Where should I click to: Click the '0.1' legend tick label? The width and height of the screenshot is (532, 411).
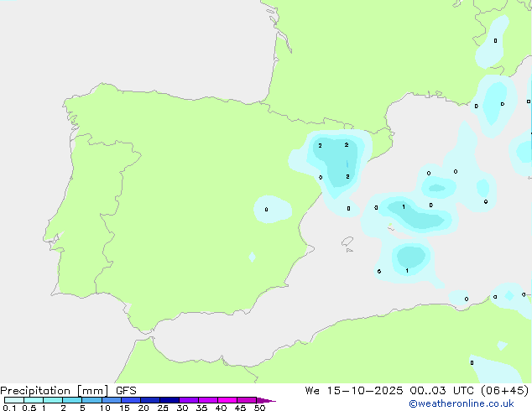click(9, 408)
